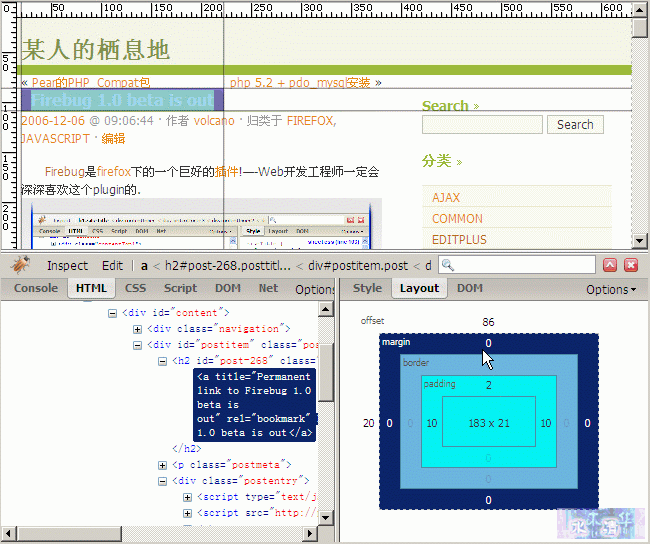Click the 编辑 edit link
This screenshot has width=650, height=544.
point(113,138)
